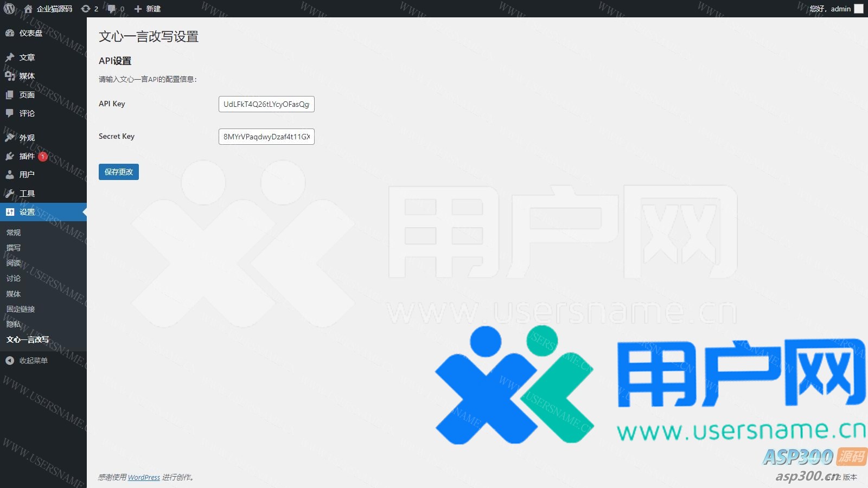Follow the WordPress footer link

[x=144, y=478]
